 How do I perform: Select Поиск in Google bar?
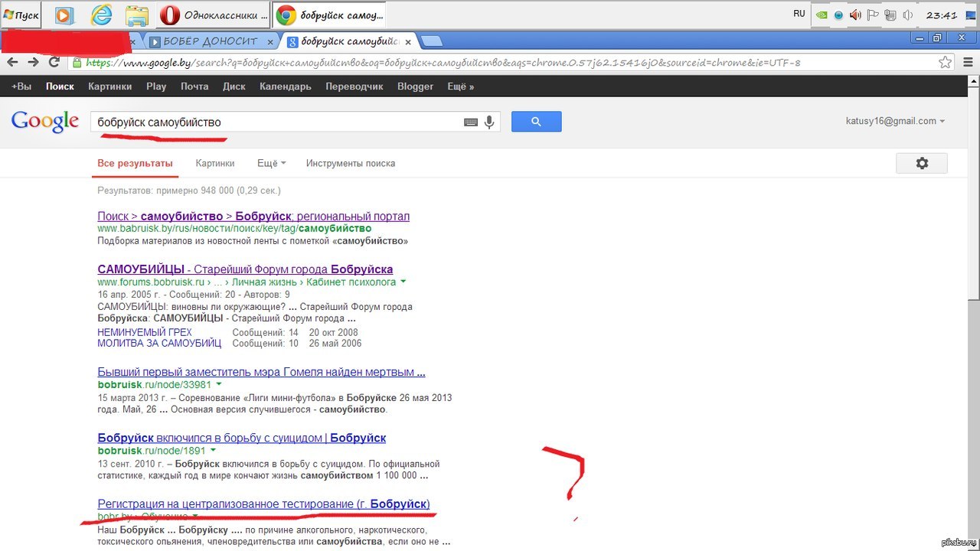click(x=60, y=86)
